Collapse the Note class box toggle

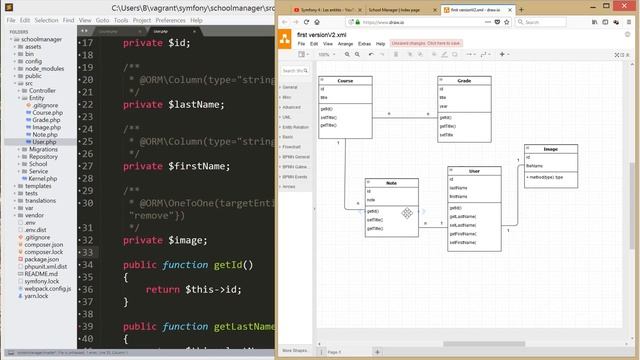click(x=369, y=182)
